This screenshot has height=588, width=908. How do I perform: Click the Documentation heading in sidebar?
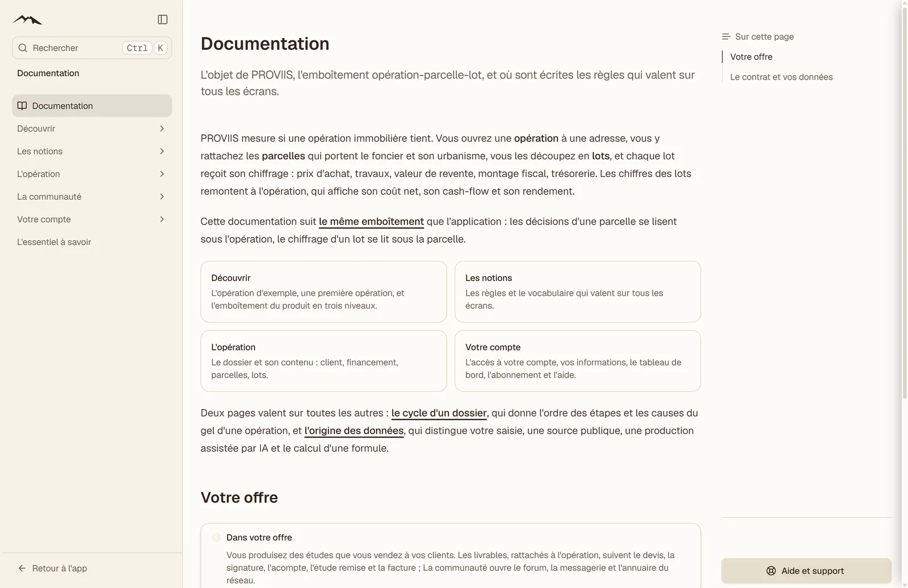tap(48, 73)
